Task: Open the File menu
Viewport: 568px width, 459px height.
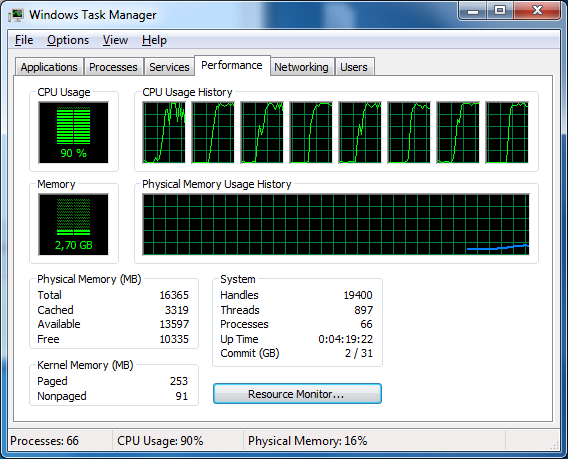Action: (24, 40)
